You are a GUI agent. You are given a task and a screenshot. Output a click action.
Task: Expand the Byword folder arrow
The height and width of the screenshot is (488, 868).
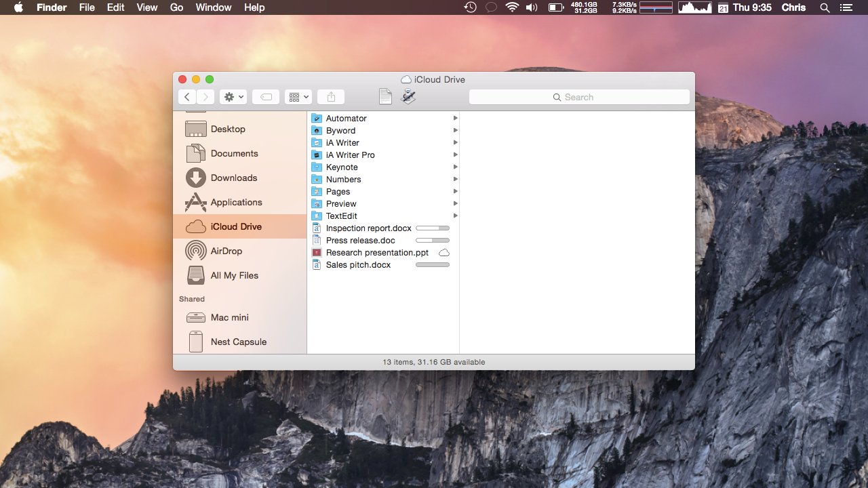point(455,130)
